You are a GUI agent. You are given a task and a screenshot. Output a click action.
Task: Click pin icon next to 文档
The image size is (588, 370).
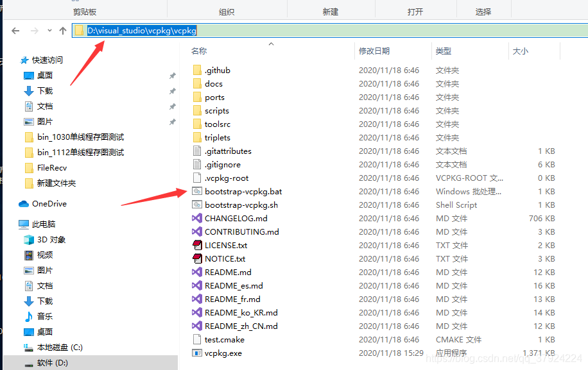point(173,106)
